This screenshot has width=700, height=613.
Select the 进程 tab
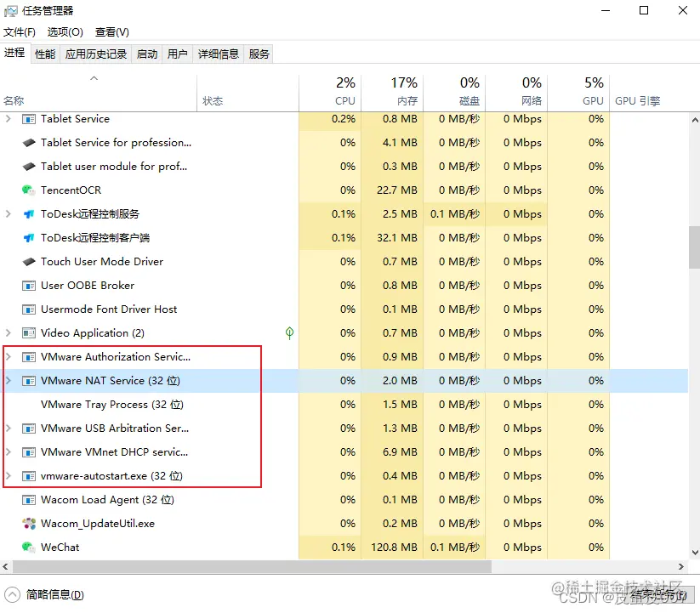point(14,53)
